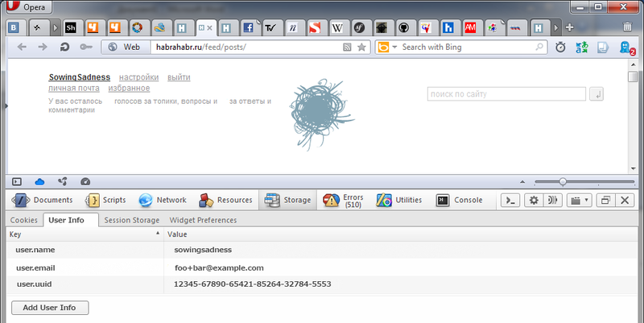Detach Dragonfly into separate window

605,200
